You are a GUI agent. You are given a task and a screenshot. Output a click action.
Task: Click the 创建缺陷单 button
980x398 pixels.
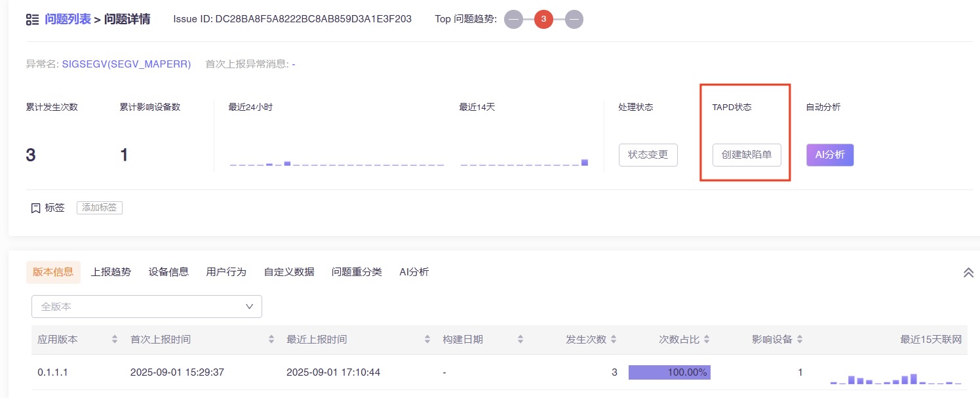pyautogui.click(x=747, y=155)
